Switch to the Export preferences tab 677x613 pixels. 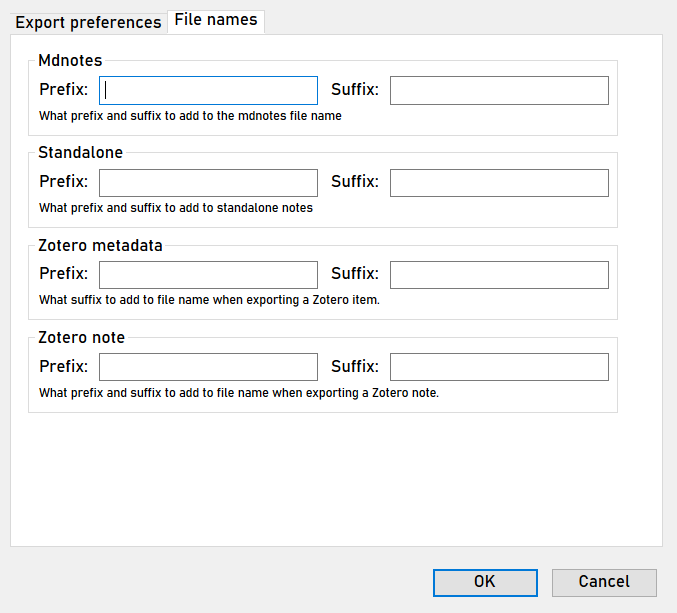[88, 22]
